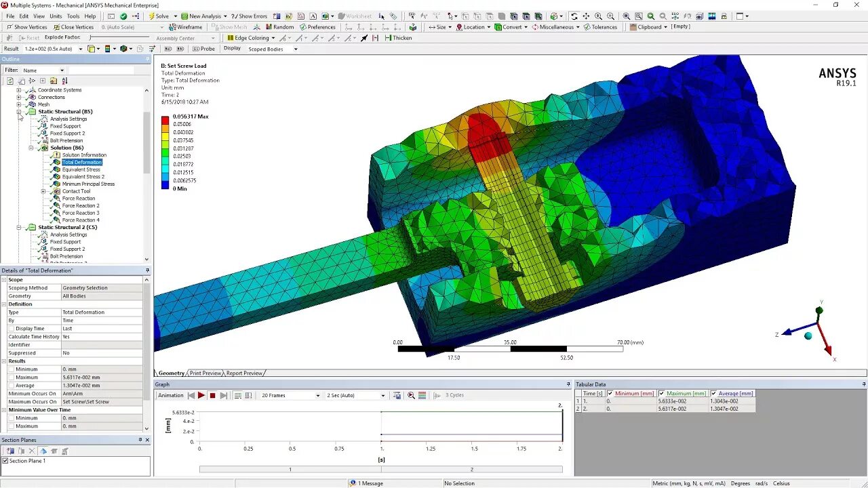Toggle the Minimum [mm] column checkbox
Screen dimensions: 868x488
(610, 393)
